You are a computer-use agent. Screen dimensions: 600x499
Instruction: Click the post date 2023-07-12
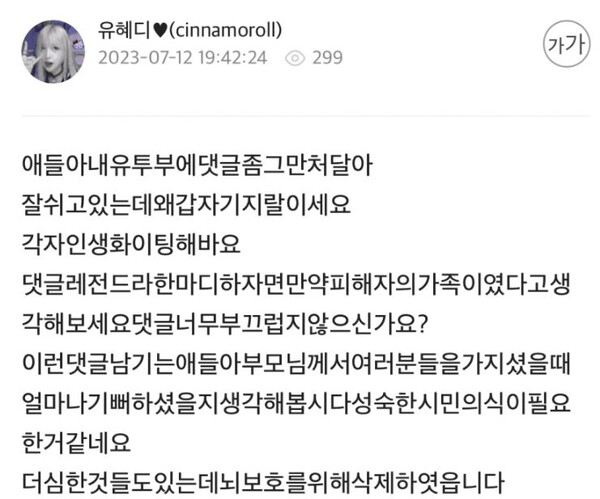click(145, 58)
